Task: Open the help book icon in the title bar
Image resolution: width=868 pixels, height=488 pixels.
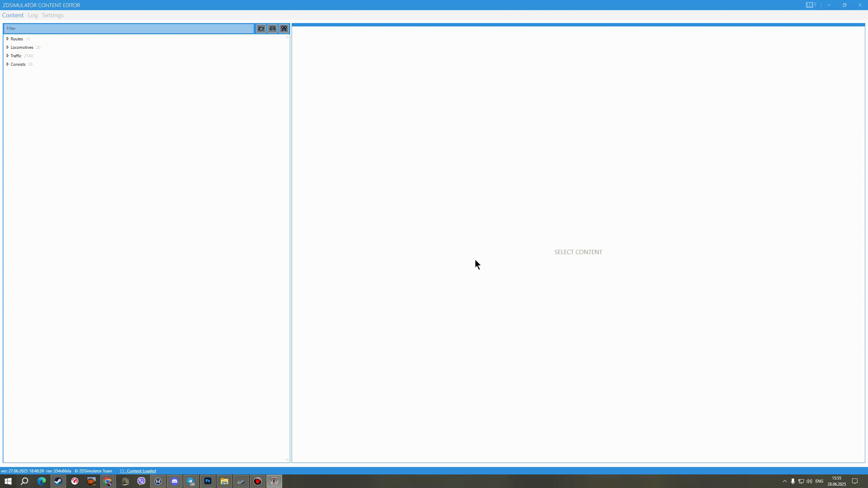Action: point(810,5)
